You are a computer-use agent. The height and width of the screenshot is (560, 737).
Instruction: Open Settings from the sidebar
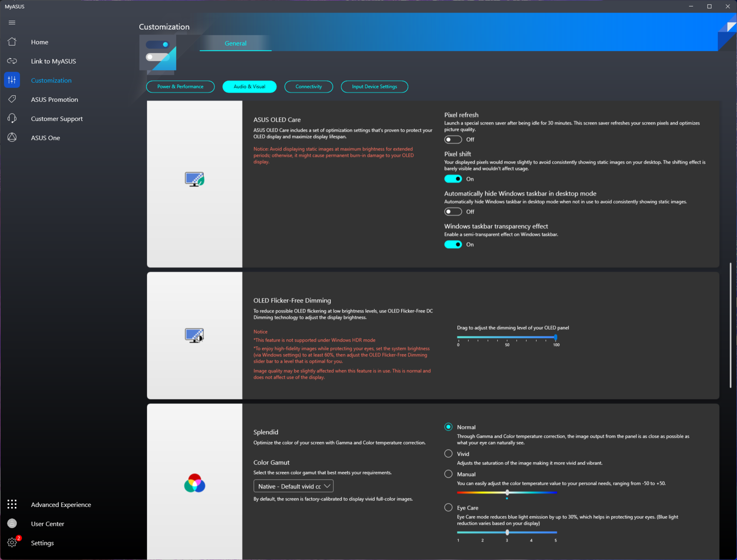pyautogui.click(x=43, y=543)
